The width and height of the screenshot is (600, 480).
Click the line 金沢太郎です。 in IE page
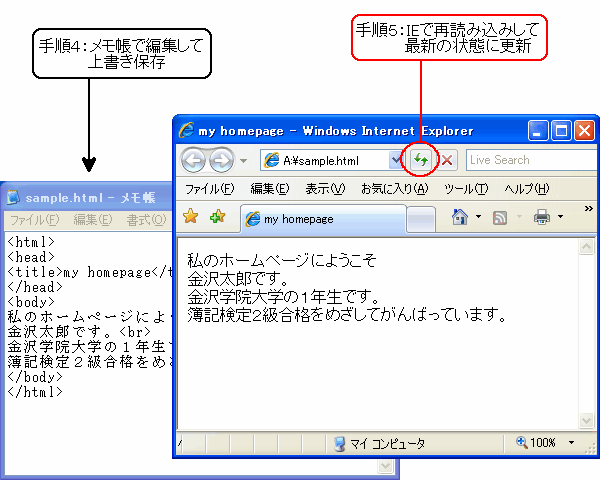coord(238,279)
